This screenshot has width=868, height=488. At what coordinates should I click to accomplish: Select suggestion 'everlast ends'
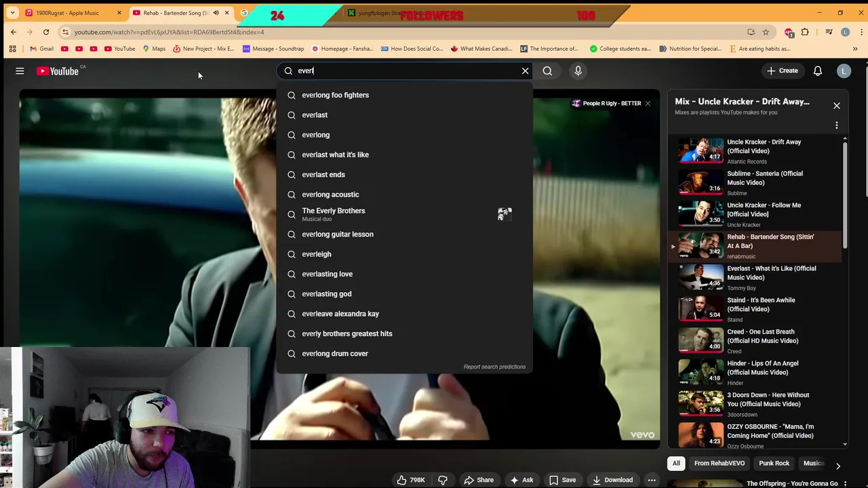click(x=404, y=174)
